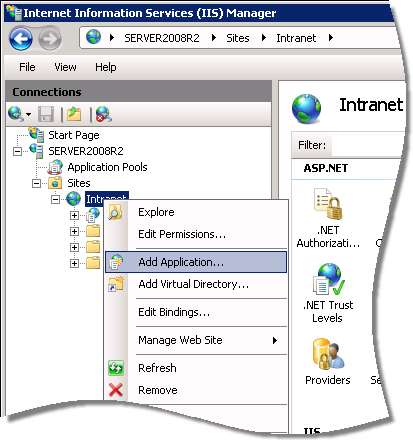Click the Back navigation arrow button
413x440 pixels.
point(21,39)
